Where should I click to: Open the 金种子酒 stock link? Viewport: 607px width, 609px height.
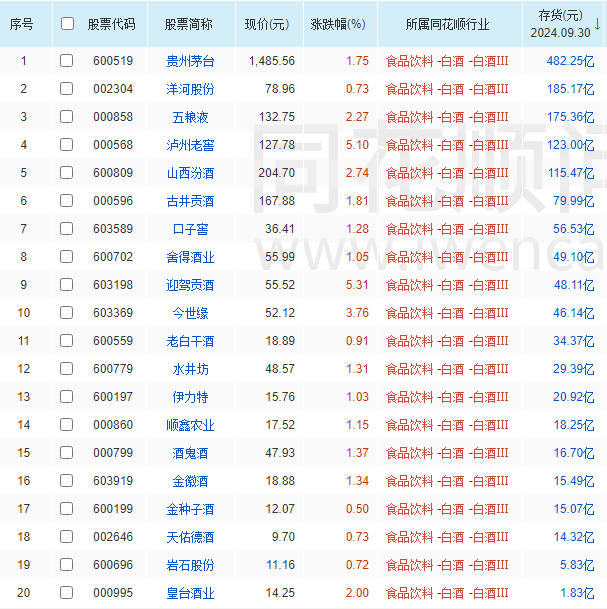190,509
